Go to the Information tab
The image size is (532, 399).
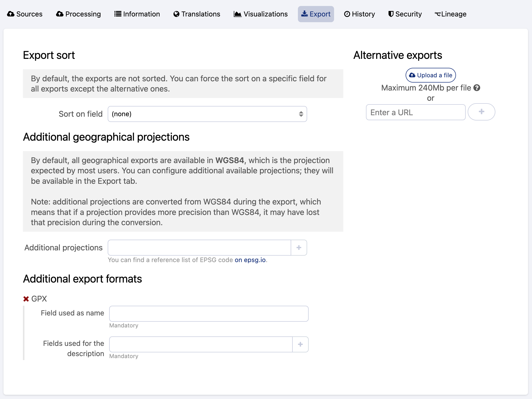point(137,14)
